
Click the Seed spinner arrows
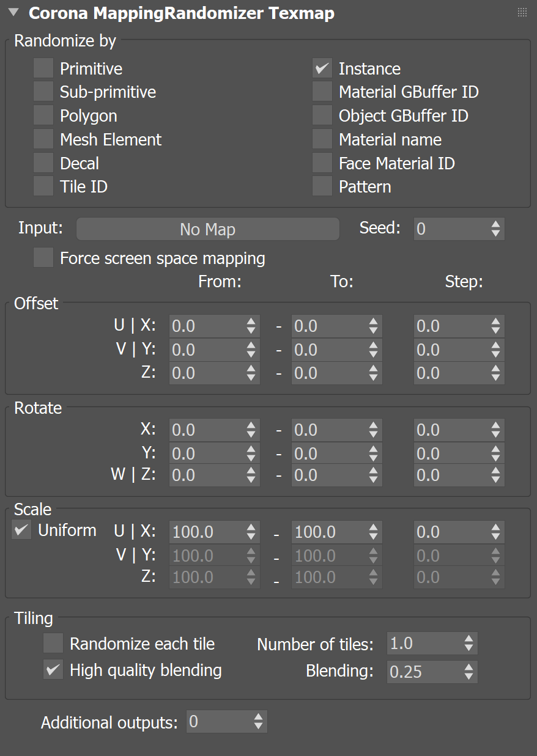pos(496,229)
